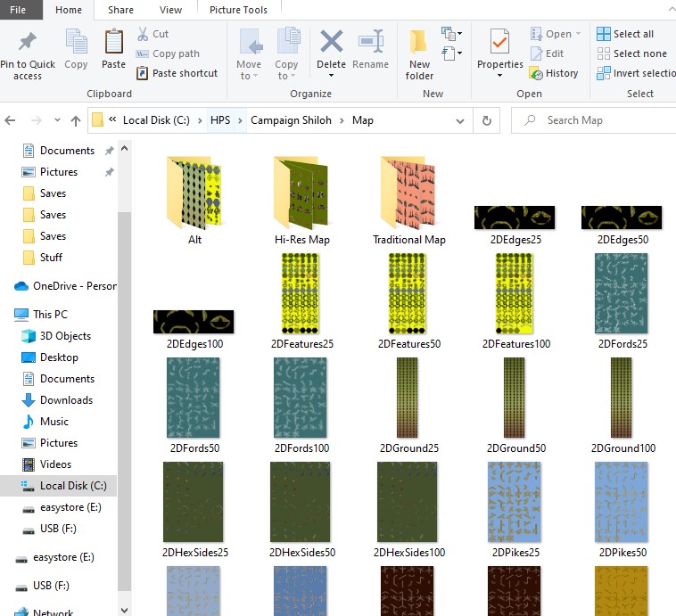Screen dimensions: 676x616
Task: Select Downloads in the navigation pane
Action: pos(66,400)
